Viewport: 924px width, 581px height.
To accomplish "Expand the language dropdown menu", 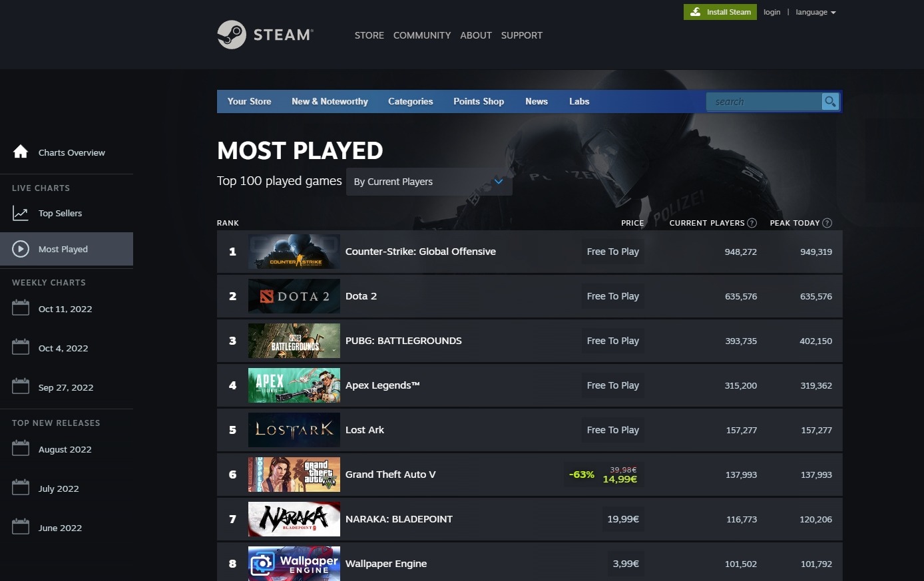I will click(815, 12).
